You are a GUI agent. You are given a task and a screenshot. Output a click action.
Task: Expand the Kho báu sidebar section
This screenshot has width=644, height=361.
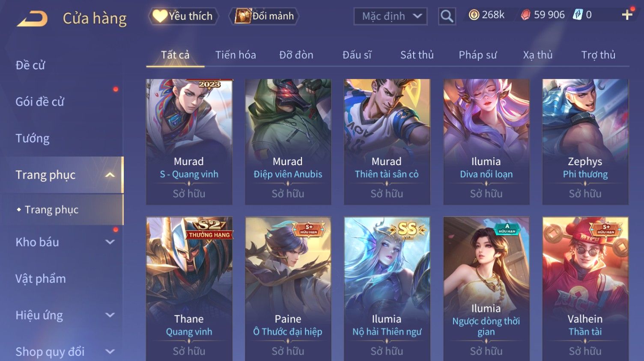point(110,242)
